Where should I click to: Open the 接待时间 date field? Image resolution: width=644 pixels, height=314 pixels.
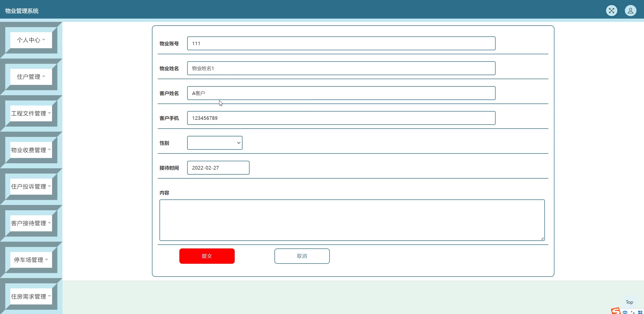218,168
